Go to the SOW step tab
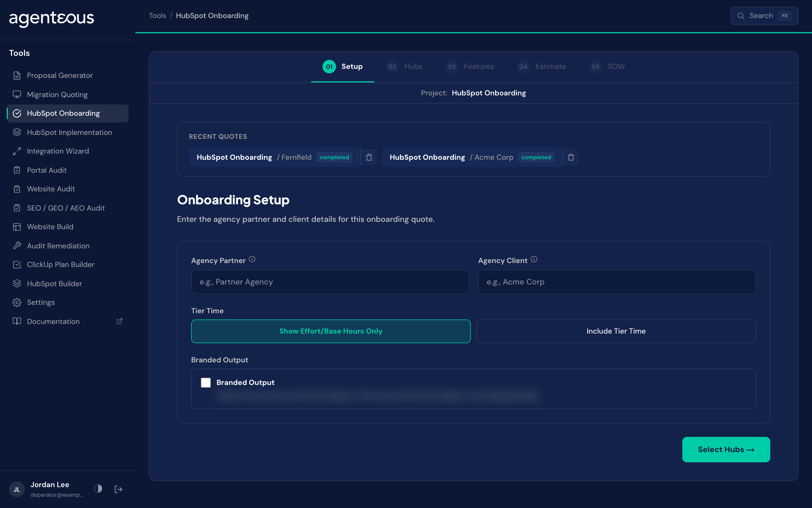 607,67
